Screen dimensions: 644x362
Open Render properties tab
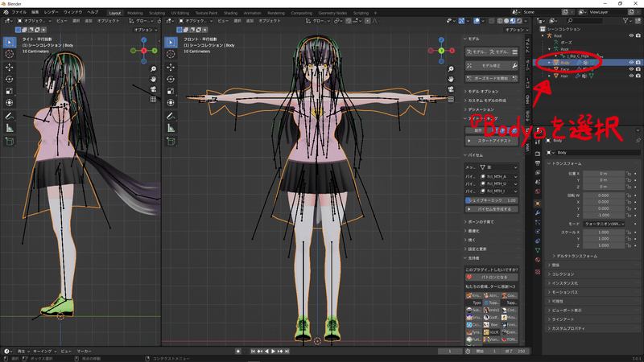[538, 154]
